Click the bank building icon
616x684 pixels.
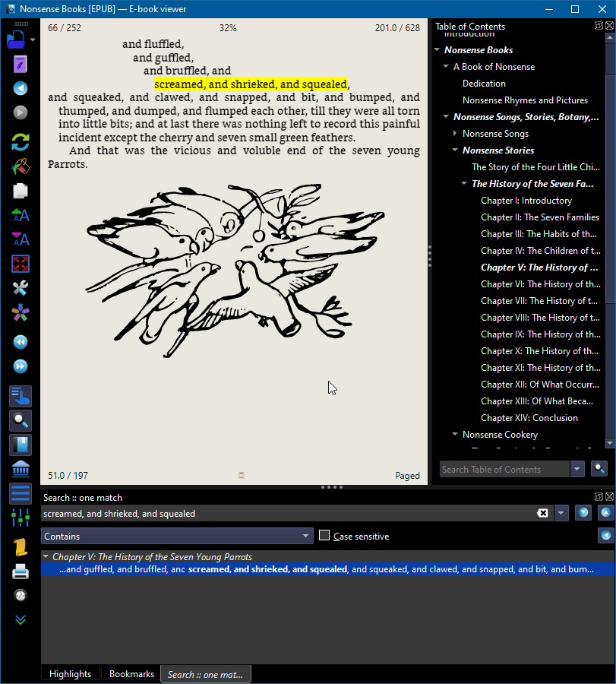[x=20, y=470]
